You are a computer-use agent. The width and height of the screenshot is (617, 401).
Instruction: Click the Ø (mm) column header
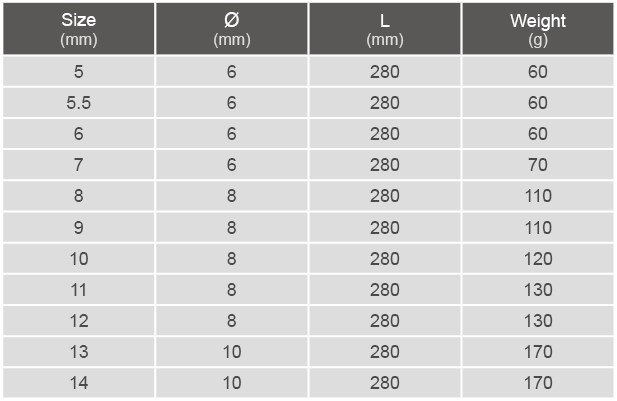click(x=232, y=29)
